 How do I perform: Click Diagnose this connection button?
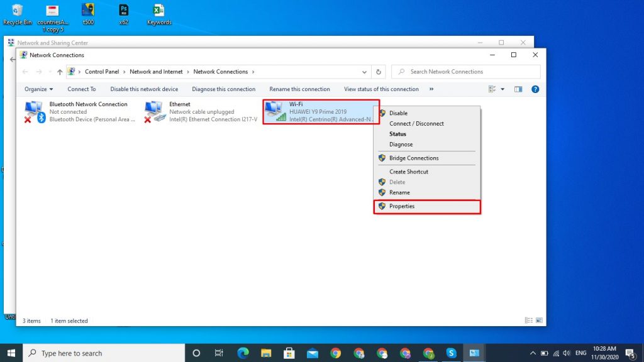coord(223,89)
